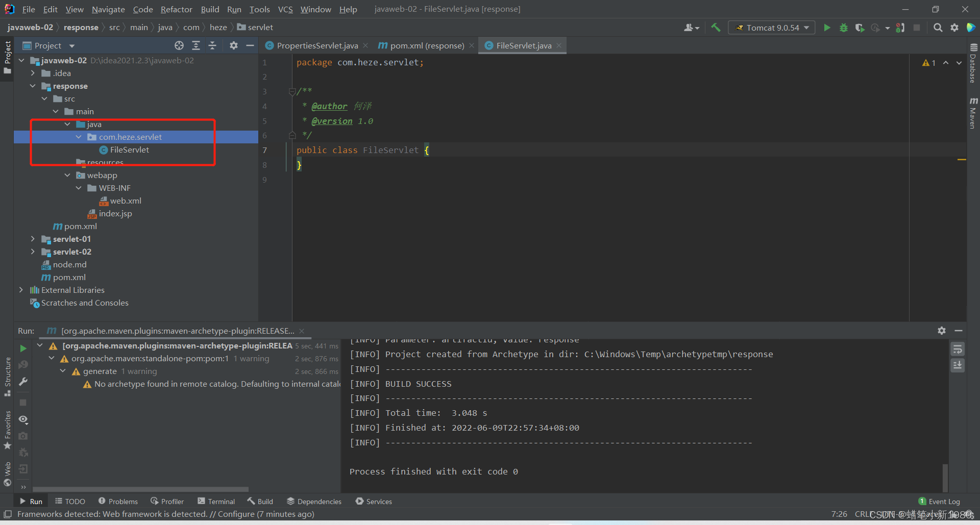This screenshot has height=525, width=980.
Task: Toggle scroll to end in console output
Action: click(x=958, y=365)
